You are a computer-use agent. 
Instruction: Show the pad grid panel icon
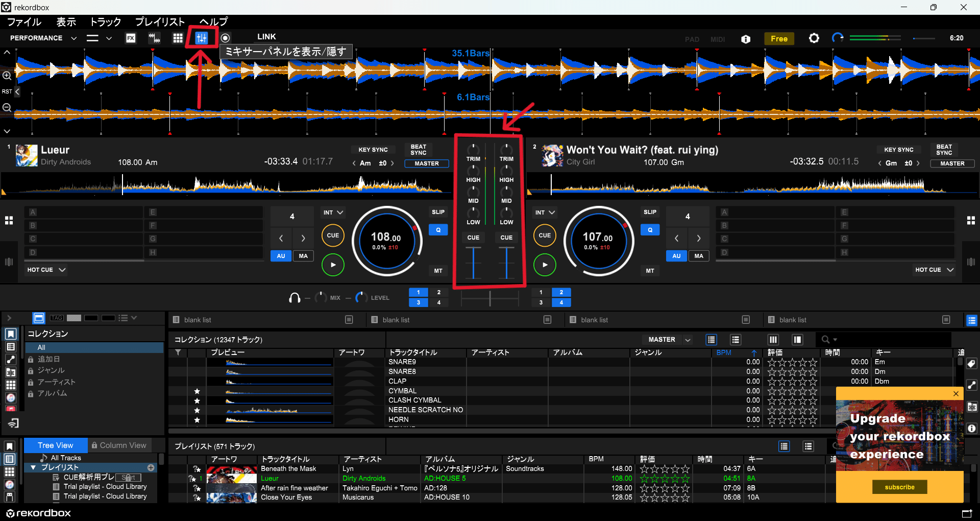pyautogui.click(x=178, y=38)
